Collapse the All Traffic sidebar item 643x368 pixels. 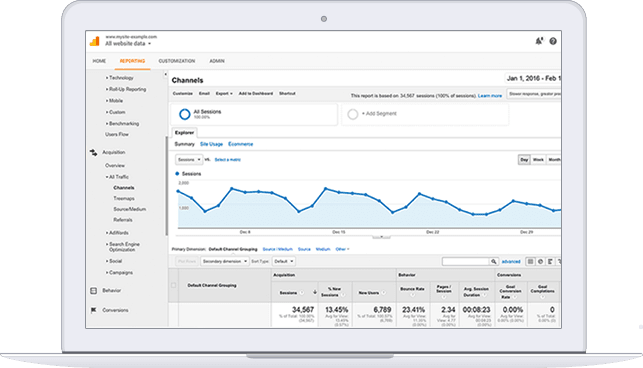117,177
